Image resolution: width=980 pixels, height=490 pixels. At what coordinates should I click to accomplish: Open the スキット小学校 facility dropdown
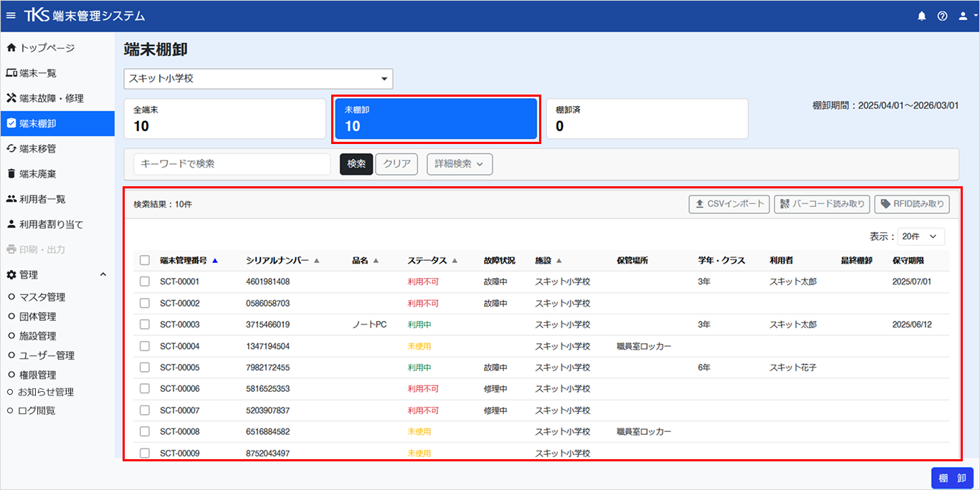[x=258, y=79]
